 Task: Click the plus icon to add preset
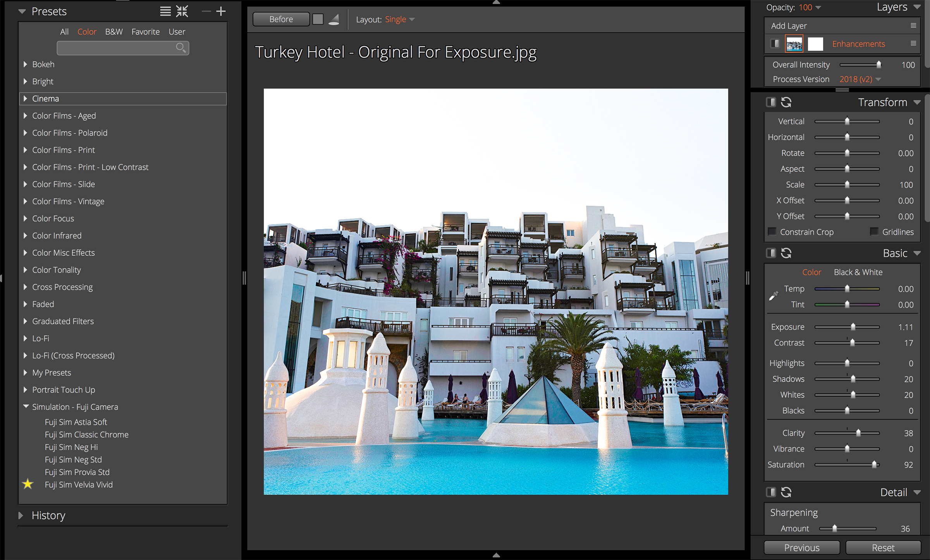click(221, 11)
